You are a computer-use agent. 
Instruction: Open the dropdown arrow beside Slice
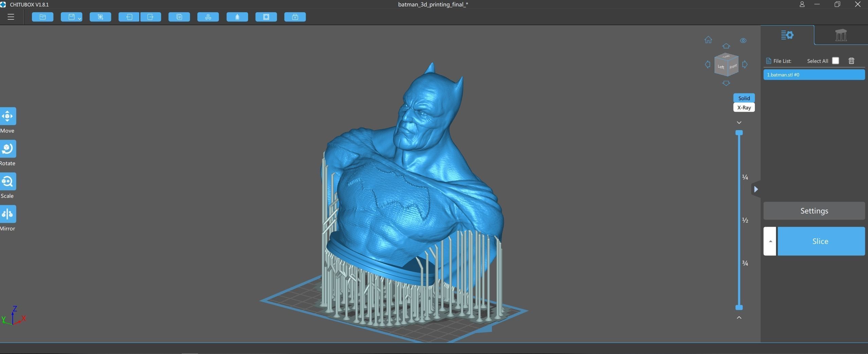[x=770, y=241]
